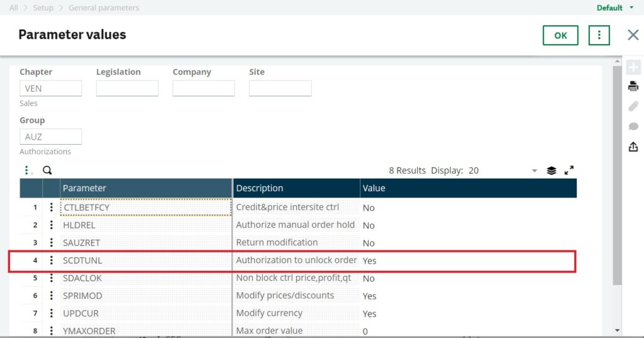Image resolution: width=644 pixels, height=338 pixels.
Task: Click the layers/stack icon above grid
Action: 552,171
